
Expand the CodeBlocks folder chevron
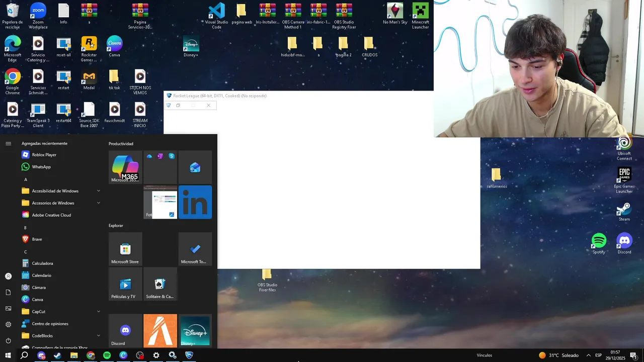[x=99, y=336]
